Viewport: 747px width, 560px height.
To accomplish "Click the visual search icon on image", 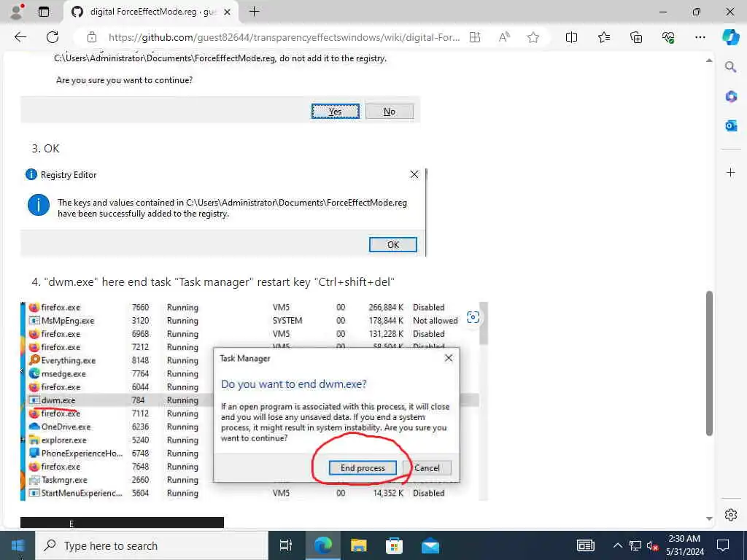I will (473, 317).
